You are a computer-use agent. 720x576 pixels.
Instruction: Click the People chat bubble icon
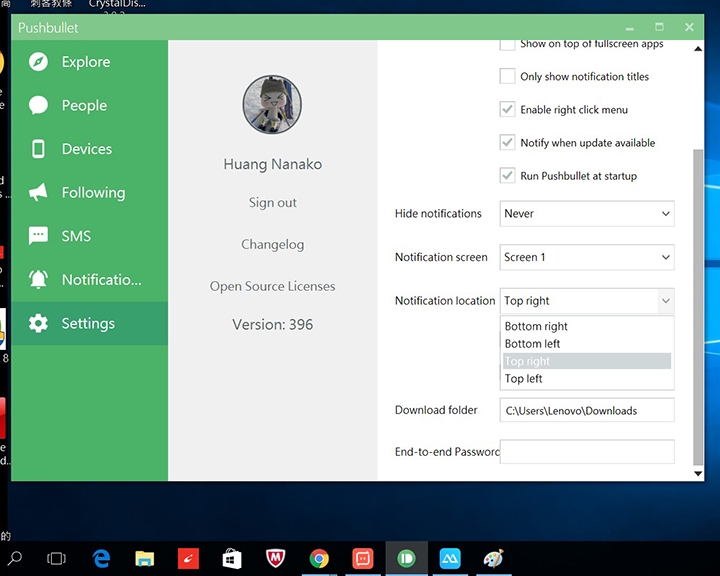point(38,105)
